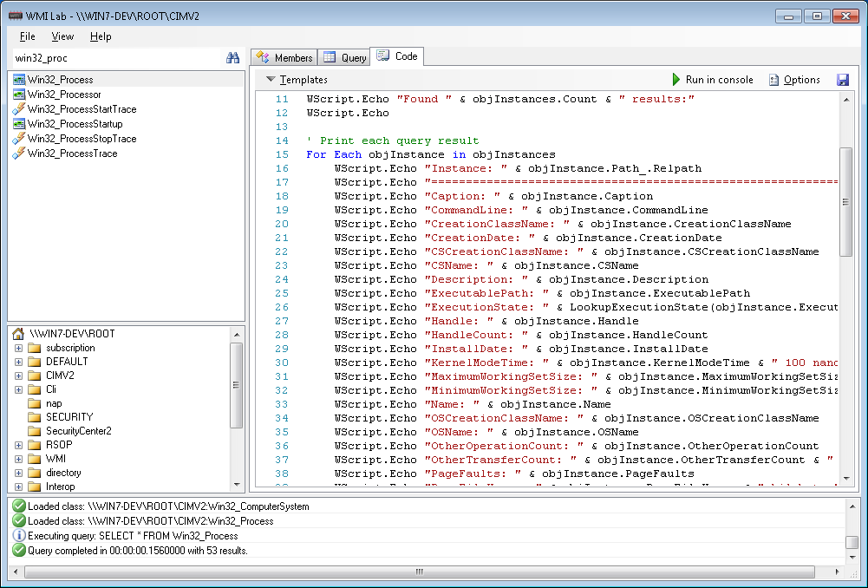Click the SECURITY folder icon
868x588 pixels.
tap(35, 417)
